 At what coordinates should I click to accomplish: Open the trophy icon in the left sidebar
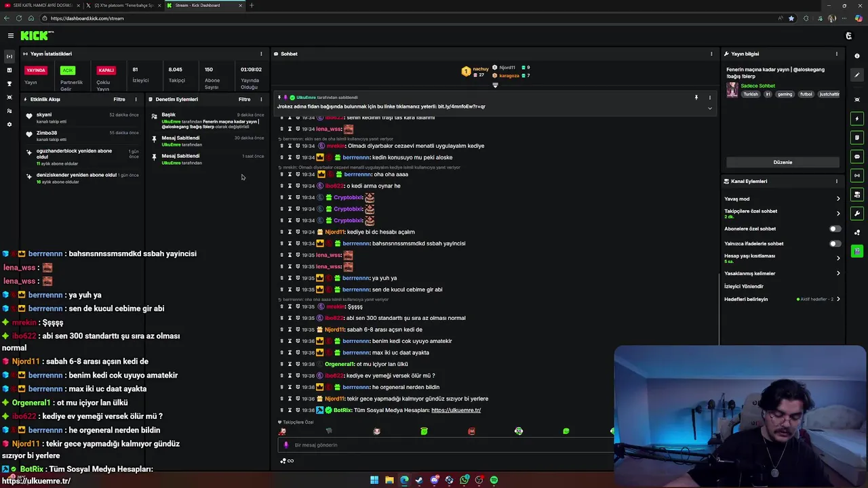click(x=9, y=83)
